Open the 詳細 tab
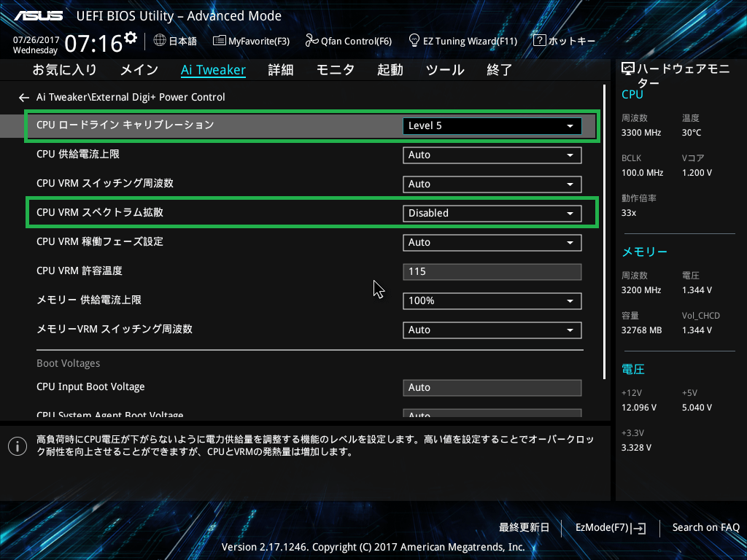The height and width of the screenshot is (560, 747). click(281, 70)
